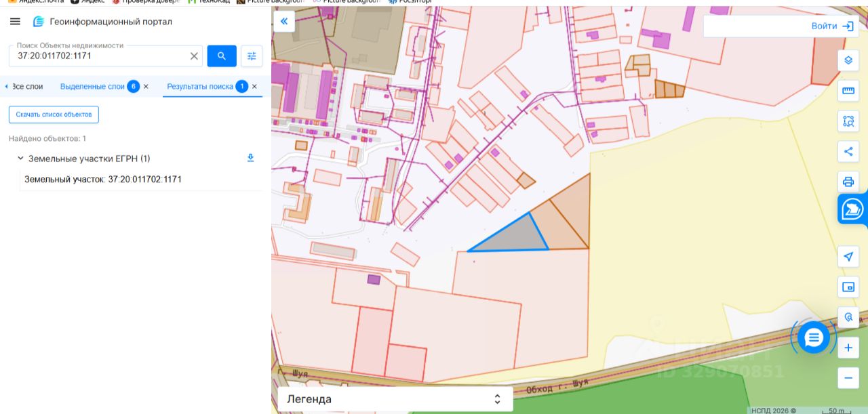Open the search filter settings button
The height and width of the screenshot is (414, 868).
coord(252,56)
